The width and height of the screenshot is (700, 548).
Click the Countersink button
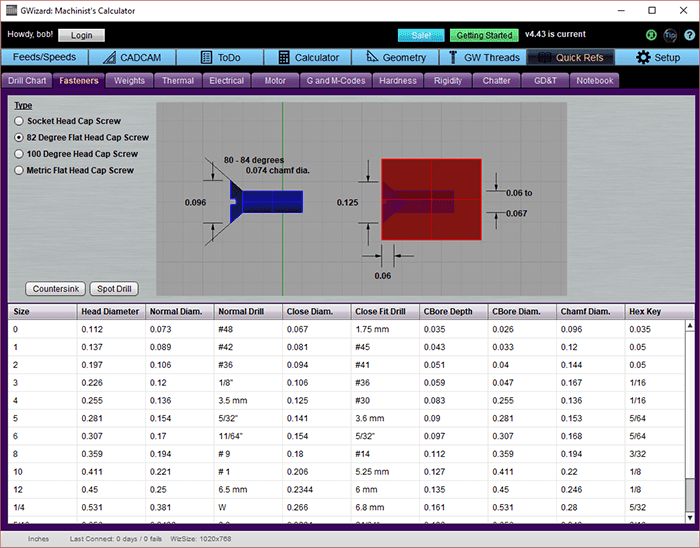coord(56,289)
